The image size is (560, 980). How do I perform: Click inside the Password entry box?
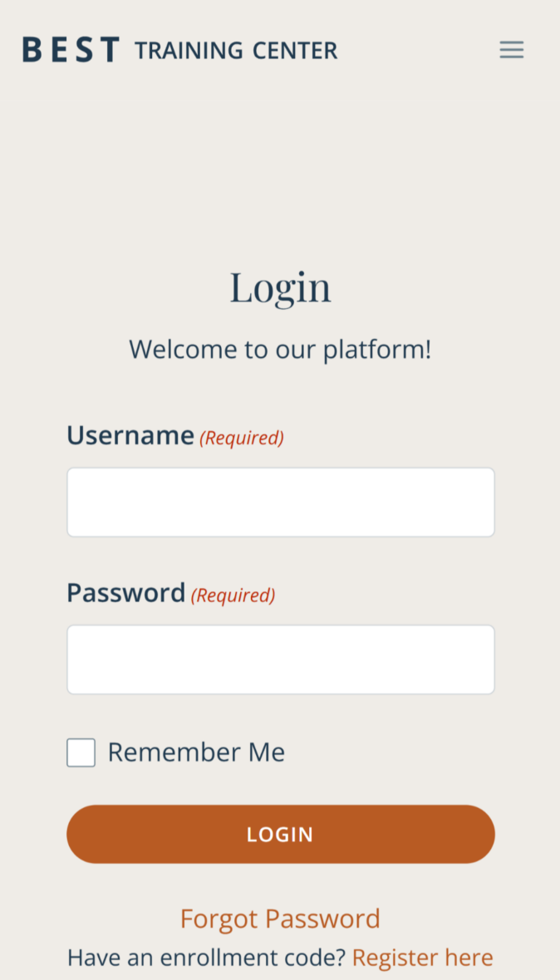pyautogui.click(x=280, y=659)
